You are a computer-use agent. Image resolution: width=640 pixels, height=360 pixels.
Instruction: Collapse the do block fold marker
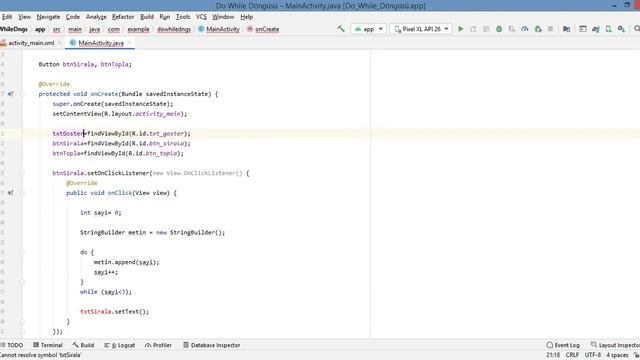[22, 252]
